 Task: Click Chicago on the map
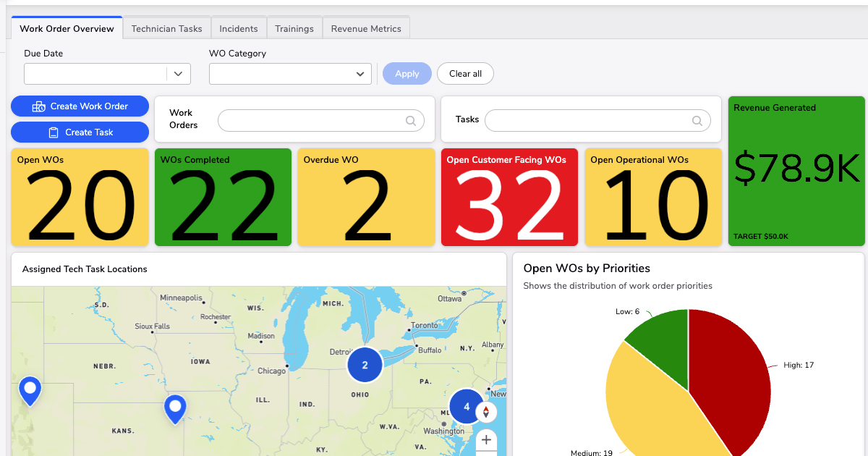click(272, 371)
